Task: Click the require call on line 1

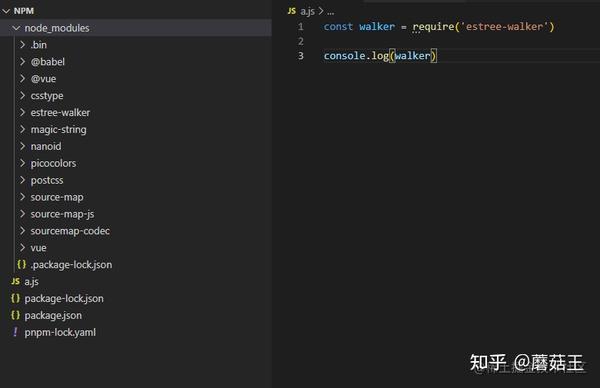Action: pyautogui.click(x=434, y=27)
